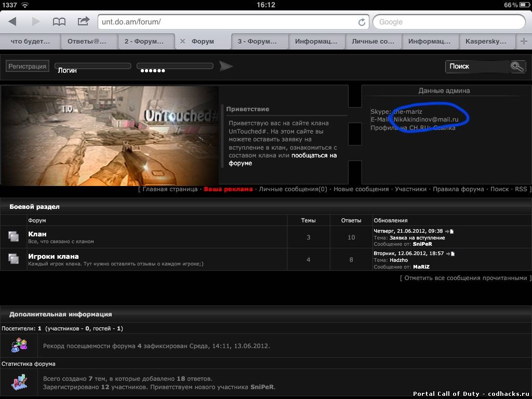Click the NikAkindinov@mail.ru email address
532x399 pixels.
tap(426, 119)
